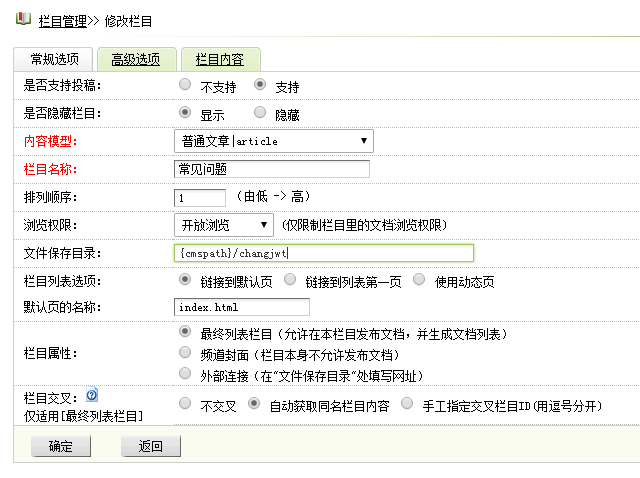
Task: Switch to the 栏目内容 tab
Action: tap(220, 60)
